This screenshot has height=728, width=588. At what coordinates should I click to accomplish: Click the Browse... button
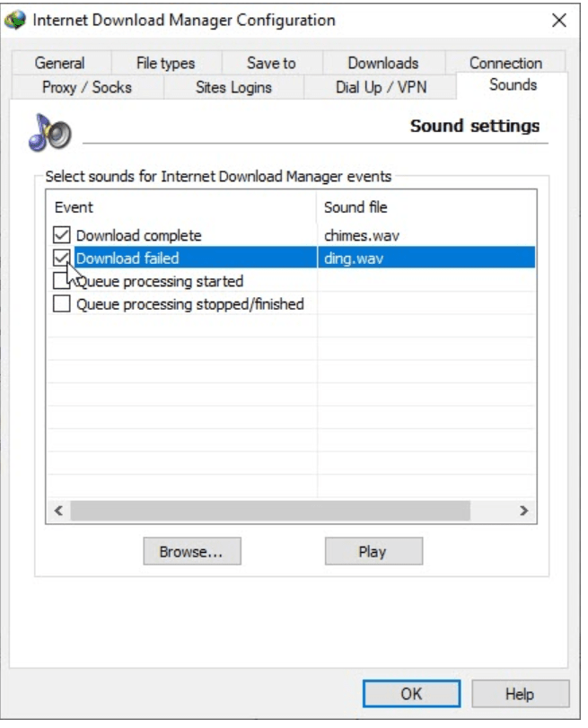[191, 552]
